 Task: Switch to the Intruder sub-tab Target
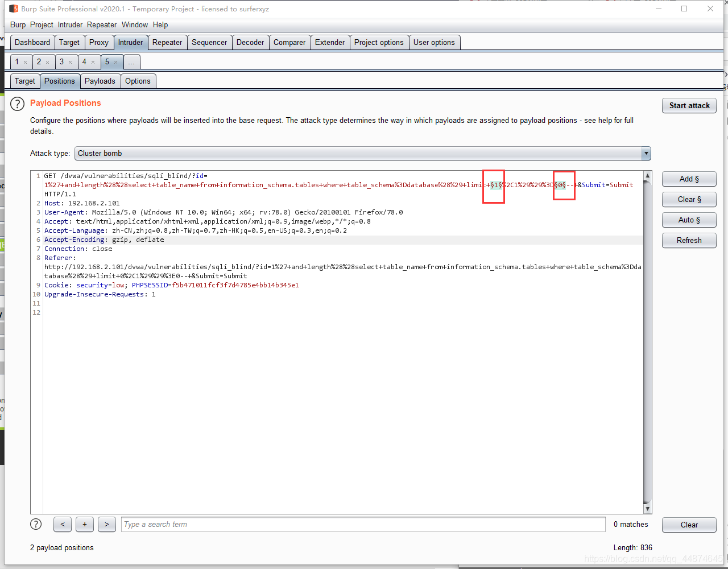click(25, 81)
